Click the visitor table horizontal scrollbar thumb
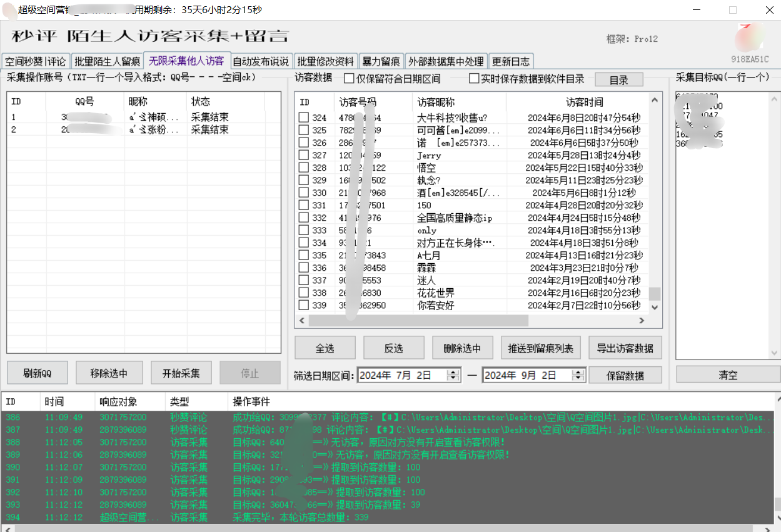Viewport: 781px width, 532px height. pos(418,320)
